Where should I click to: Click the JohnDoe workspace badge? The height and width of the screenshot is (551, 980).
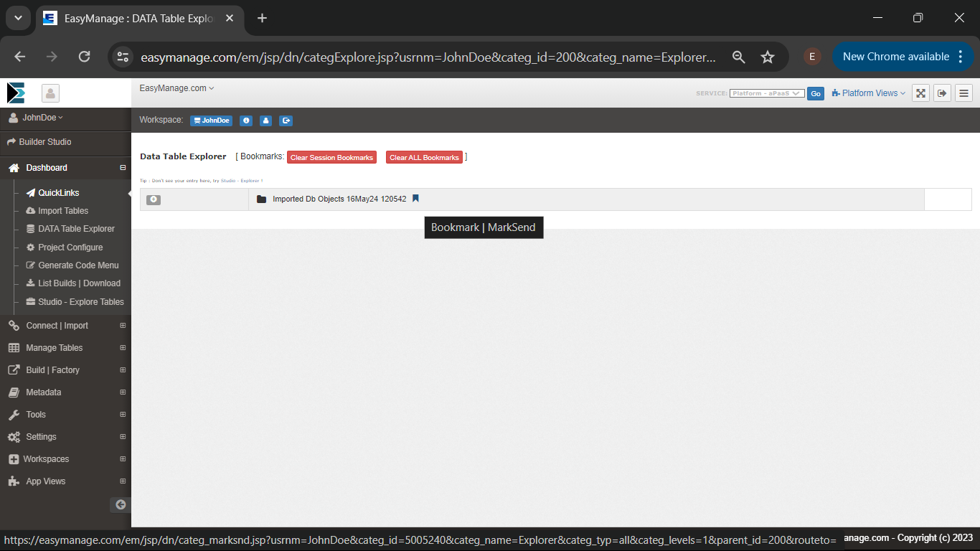tap(211, 121)
